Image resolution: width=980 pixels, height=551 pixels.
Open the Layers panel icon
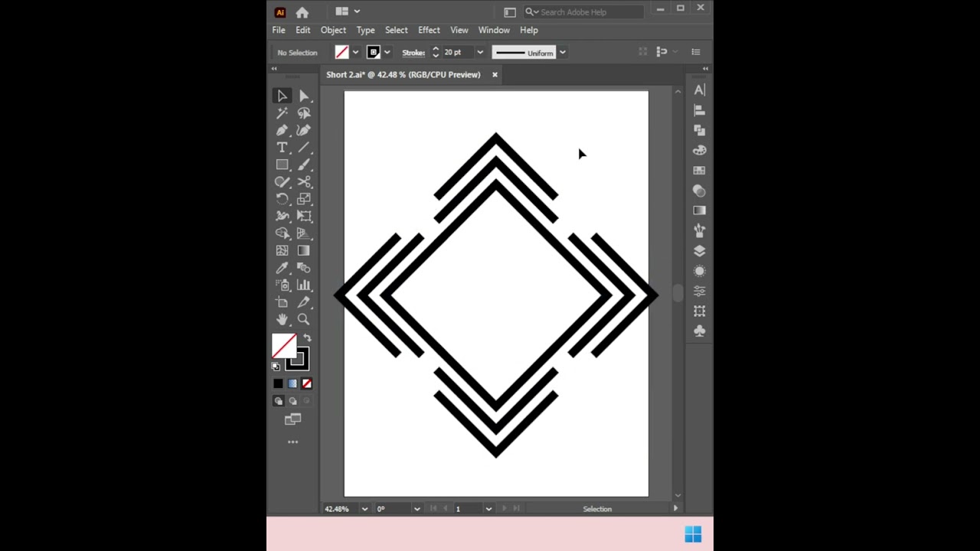pyautogui.click(x=699, y=251)
